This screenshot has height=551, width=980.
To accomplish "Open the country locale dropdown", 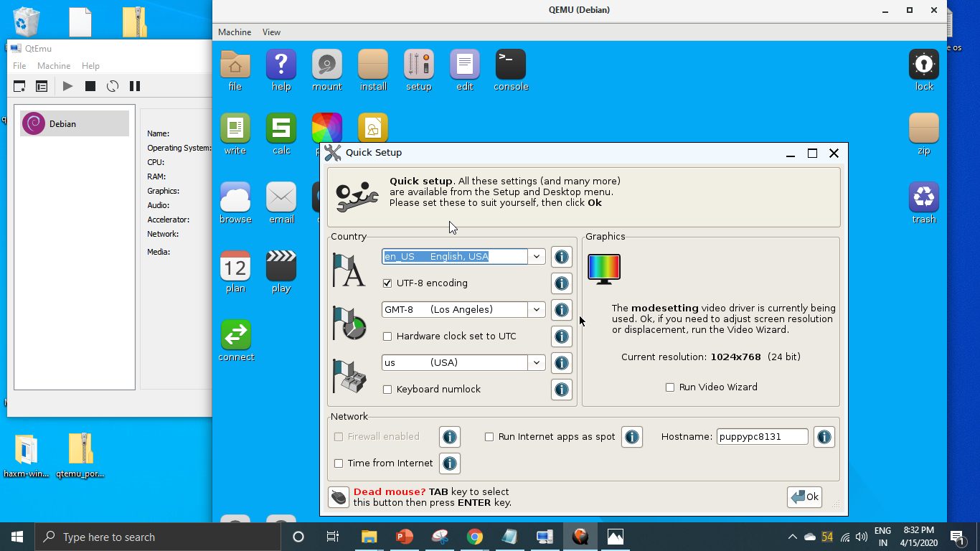I will tap(536, 256).
